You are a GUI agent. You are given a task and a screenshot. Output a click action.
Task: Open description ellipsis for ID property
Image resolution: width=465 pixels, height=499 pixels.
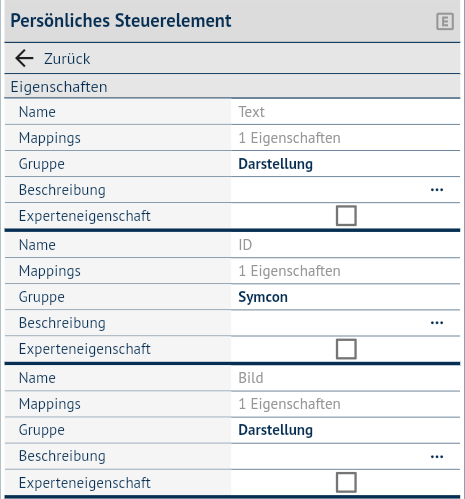437,323
